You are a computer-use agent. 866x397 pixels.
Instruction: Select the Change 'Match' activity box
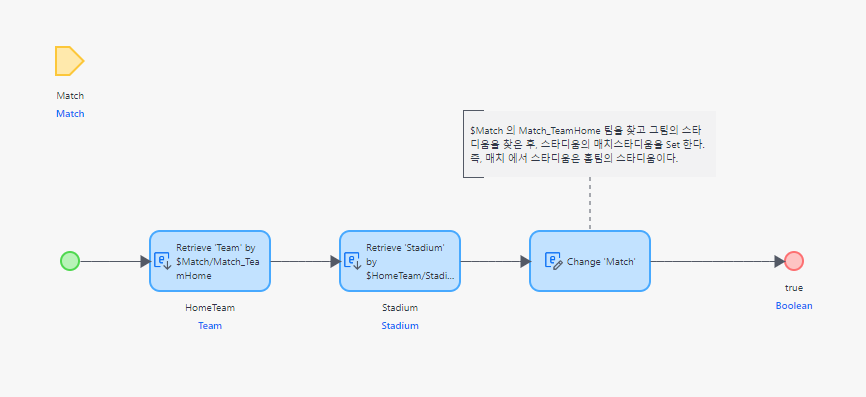tap(590, 261)
